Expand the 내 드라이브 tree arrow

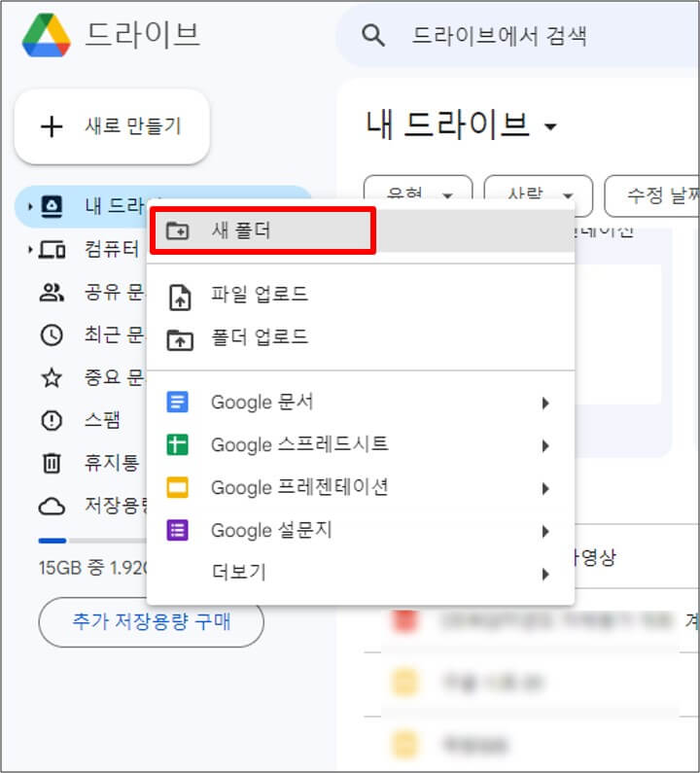[x=30, y=206]
